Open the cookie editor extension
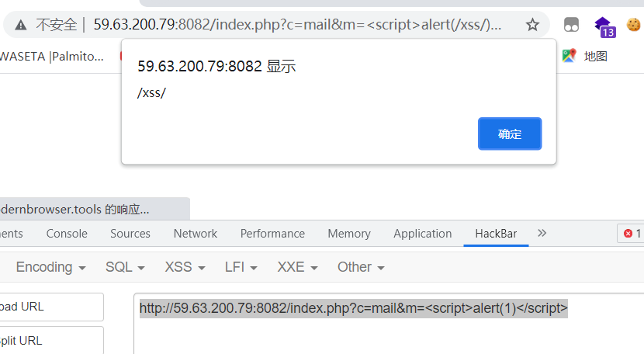644x354 pixels. click(633, 25)
